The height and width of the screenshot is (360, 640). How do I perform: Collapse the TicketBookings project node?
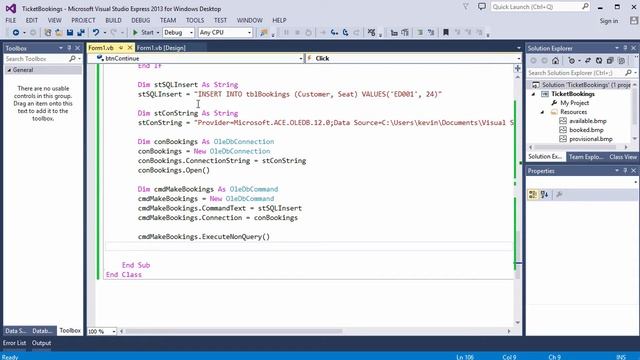point(533,94)
